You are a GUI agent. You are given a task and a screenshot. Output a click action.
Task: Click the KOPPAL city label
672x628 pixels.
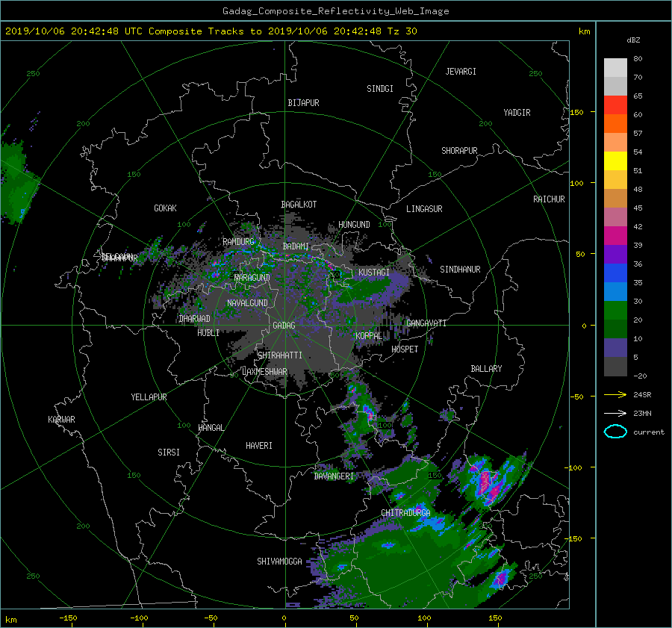pos(369,336)
